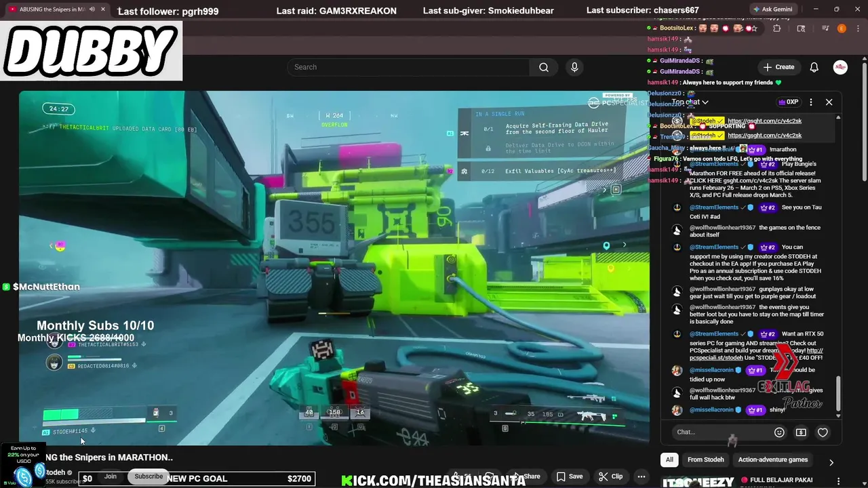Image resolution: width=868 pixels, height=488 pixels.
Task: Open Google Lens search icon in toolbar
Action: point(801,28)
